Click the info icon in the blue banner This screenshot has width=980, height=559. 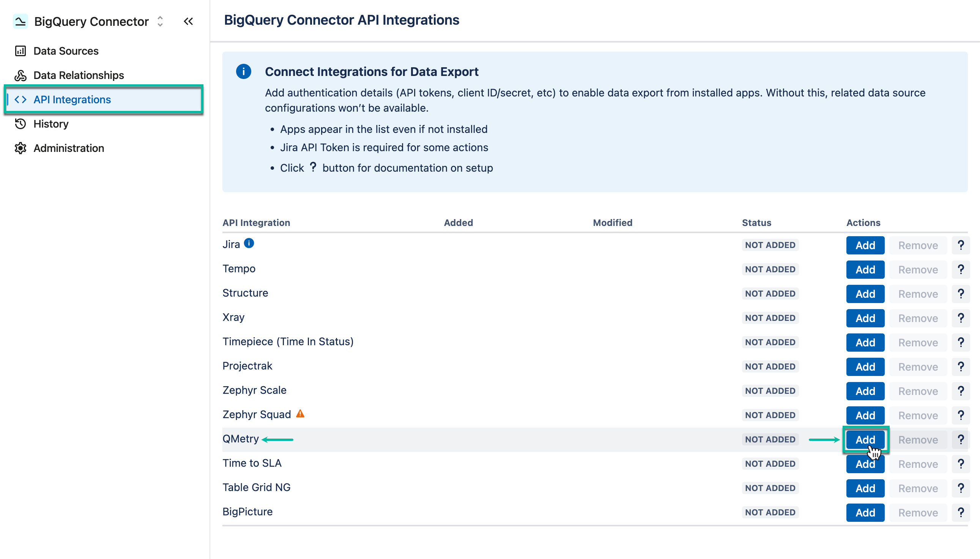pyautogui.click(x=244, y=71)
